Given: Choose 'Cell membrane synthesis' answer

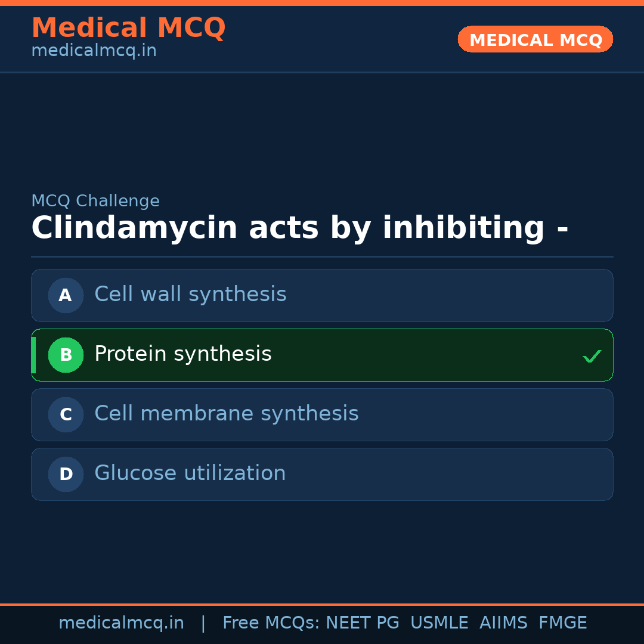Looking at the screenshot, I should click(x=226, y=414).
